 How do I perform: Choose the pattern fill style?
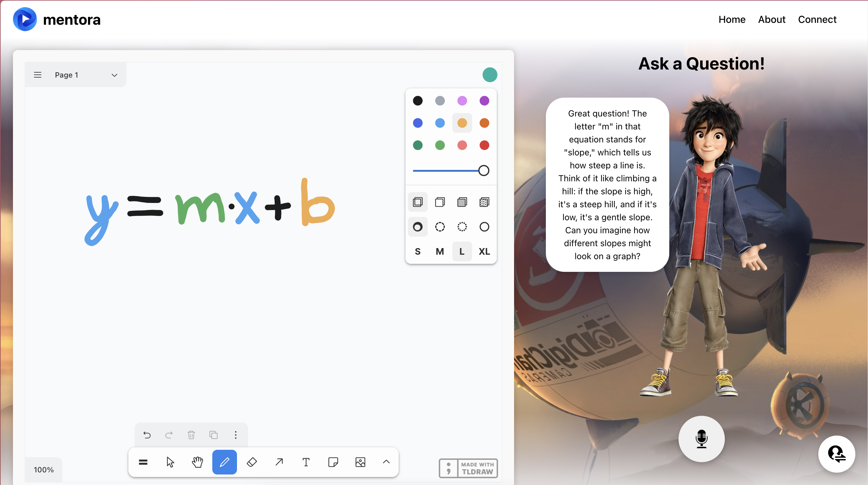[x=484, y=202]
